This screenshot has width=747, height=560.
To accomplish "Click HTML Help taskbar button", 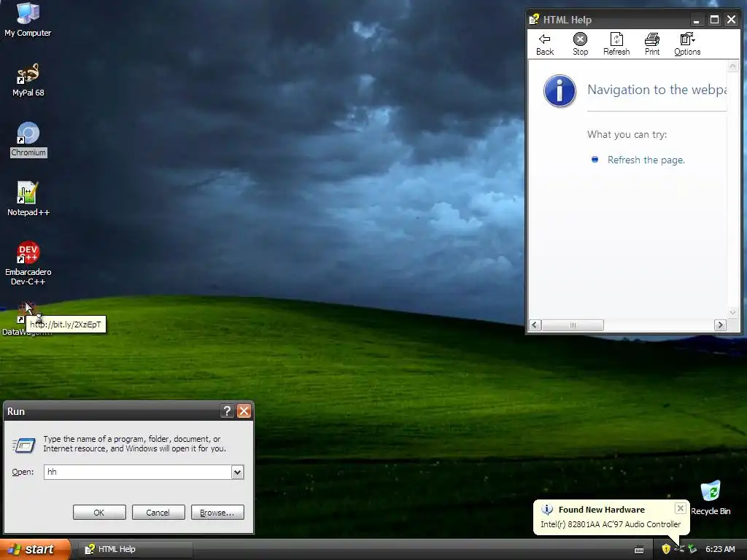I will [135, 550].
